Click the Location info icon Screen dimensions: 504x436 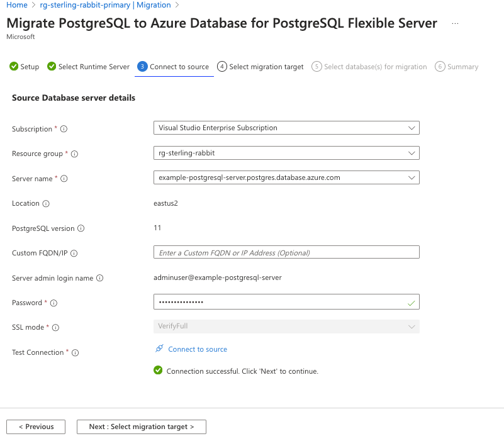[x=46, y=204]
